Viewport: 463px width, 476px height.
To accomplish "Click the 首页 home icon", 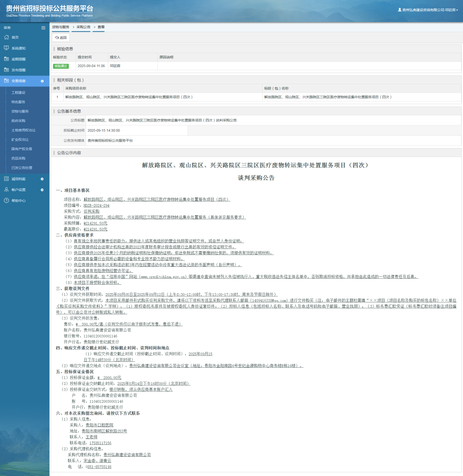I will tap(6, 37).
